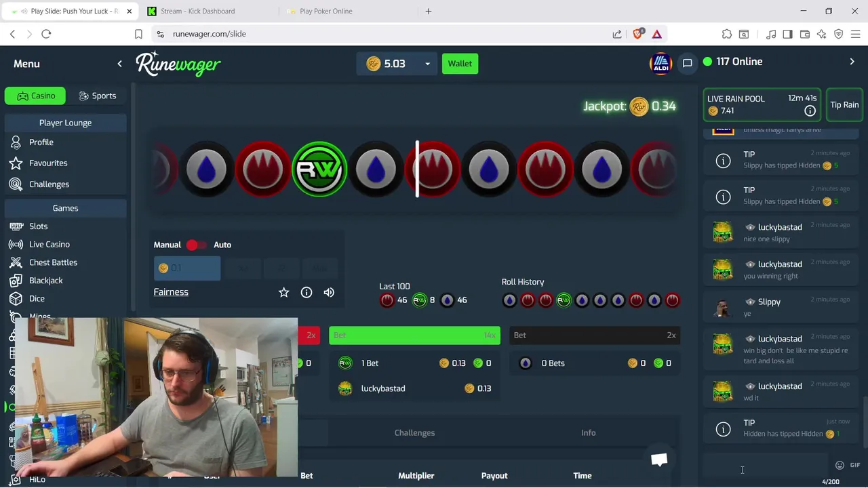Click the eye icon beside Slippy

click(x=750, y=302)
